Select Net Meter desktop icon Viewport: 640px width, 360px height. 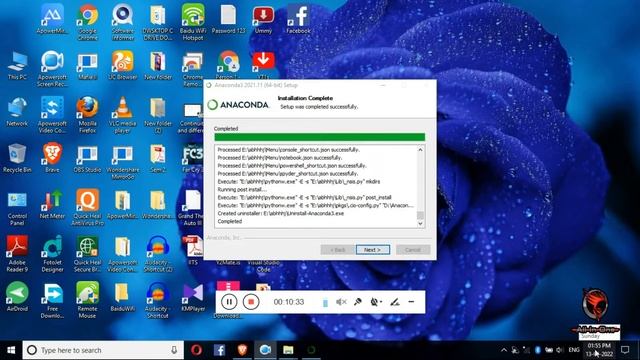coord(52,204)
